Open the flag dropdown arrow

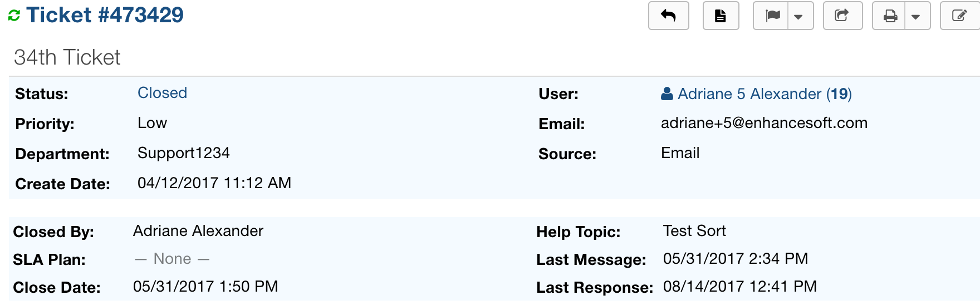[798, 16]
